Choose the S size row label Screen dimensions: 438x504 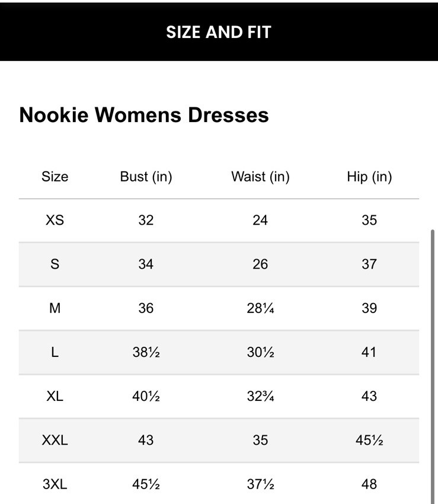click(x=55, y=264)
